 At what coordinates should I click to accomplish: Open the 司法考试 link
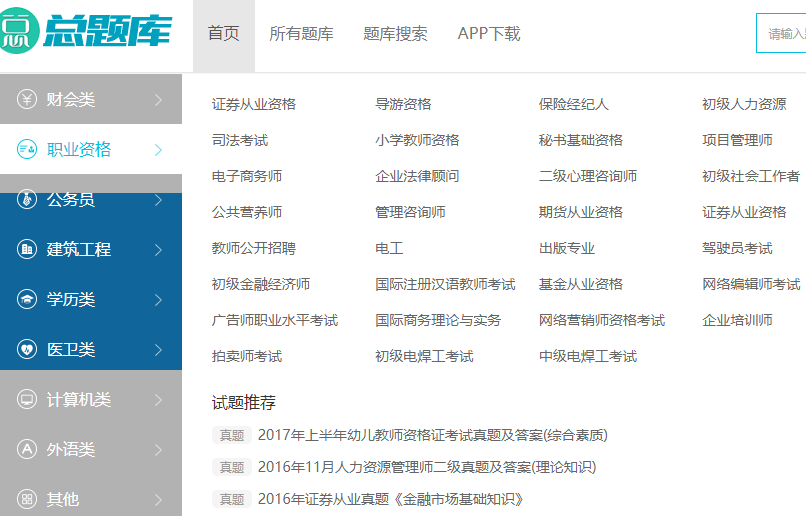tap(240, 140)
